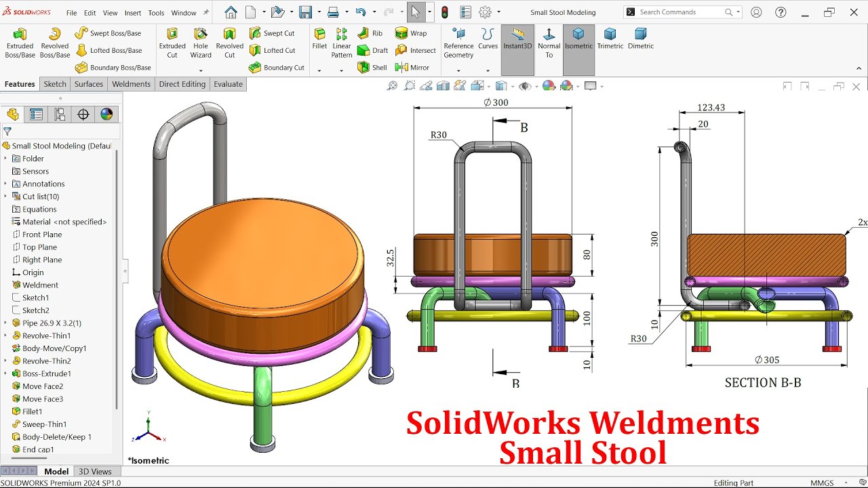Image resolution: width=868 pixels, height=488 pixels.
Task: Open Reference Geometry tools
Action: 459,43
